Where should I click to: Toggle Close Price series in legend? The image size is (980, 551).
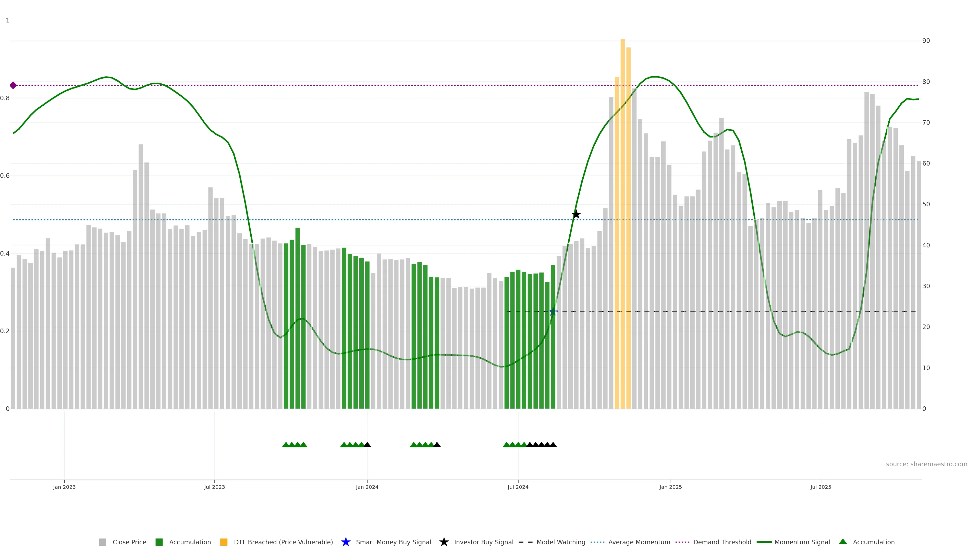click(129, 542)
